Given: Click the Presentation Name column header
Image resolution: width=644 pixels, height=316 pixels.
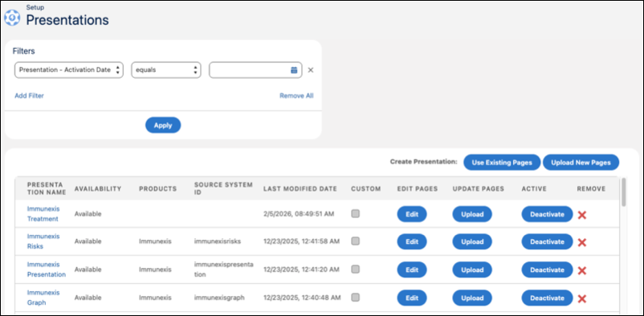Looking at the screenshot, I should pos(46,188).
